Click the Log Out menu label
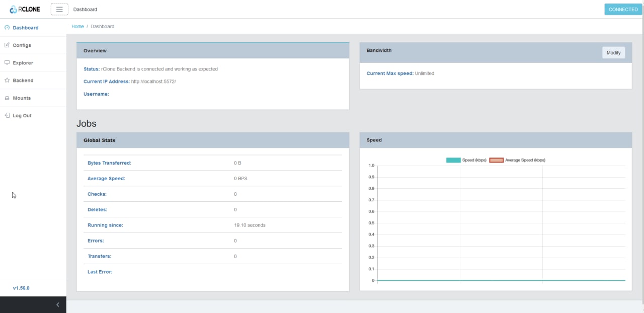This screenshot has height=313, width=644. 22,116
